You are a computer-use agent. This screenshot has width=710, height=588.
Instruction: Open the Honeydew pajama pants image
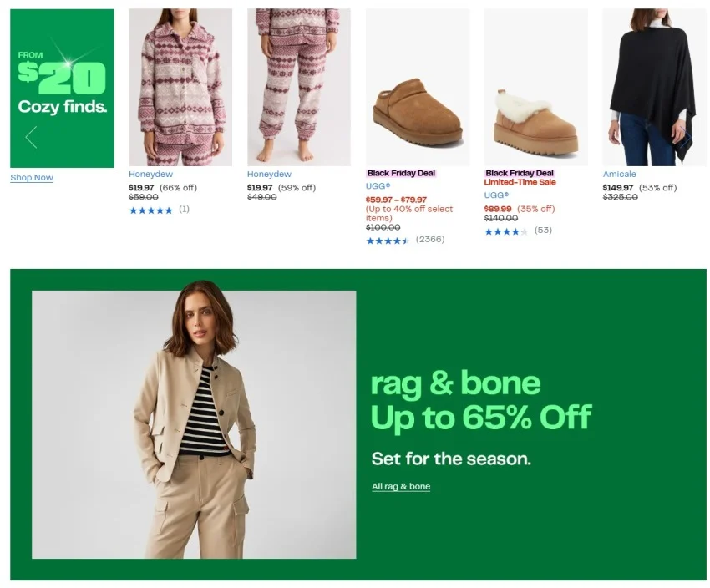(298, 87)
